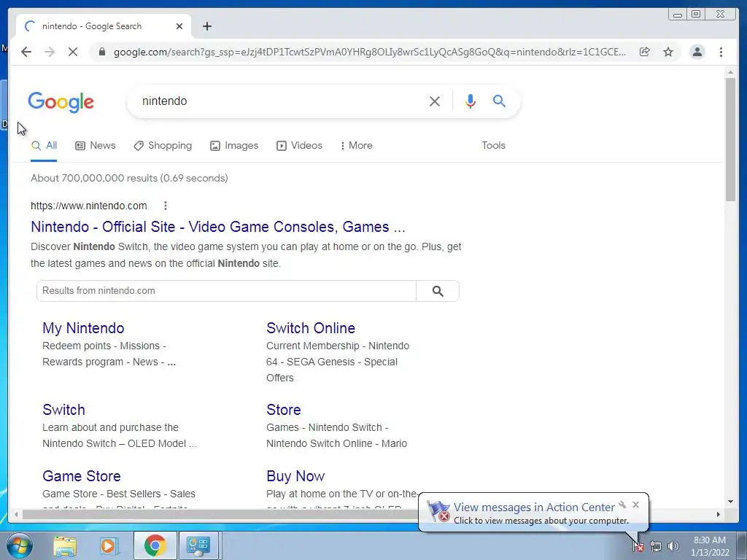Click the scroll up arrow
747x560 pixels.
(730, 72)
